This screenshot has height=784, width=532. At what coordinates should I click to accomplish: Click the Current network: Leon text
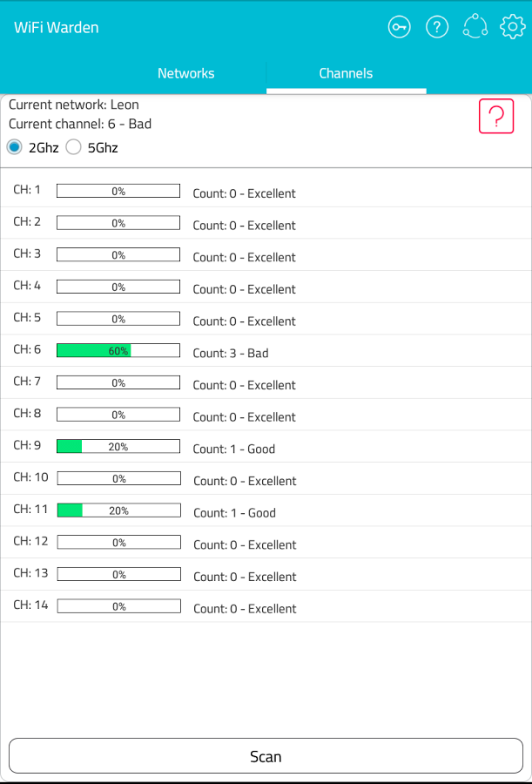(74, 105)
